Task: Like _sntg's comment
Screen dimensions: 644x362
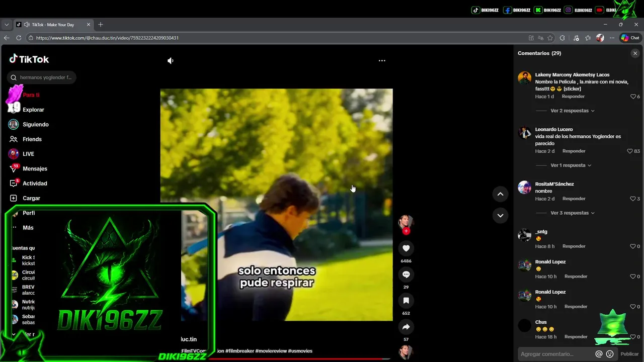Action: pos(633,246)
